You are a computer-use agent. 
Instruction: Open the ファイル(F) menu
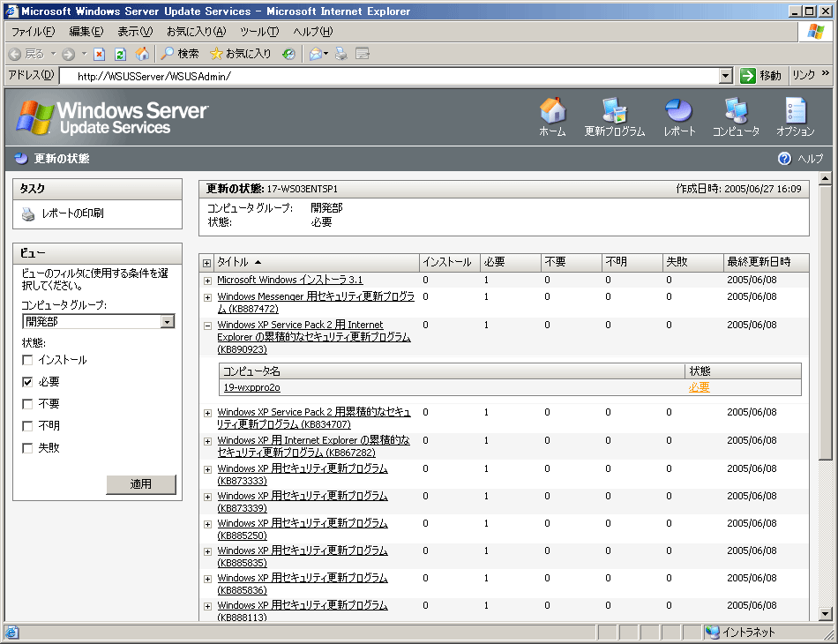(x=34, y=32)
